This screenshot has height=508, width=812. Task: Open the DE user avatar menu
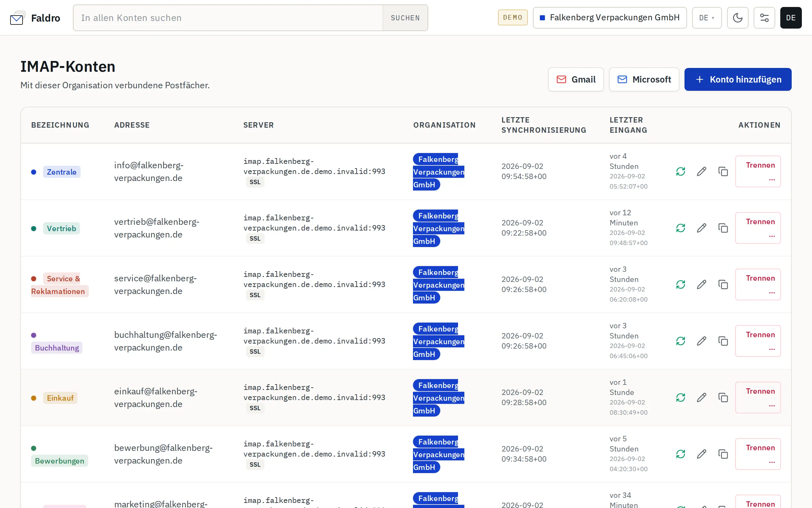(x=790, y=18)
